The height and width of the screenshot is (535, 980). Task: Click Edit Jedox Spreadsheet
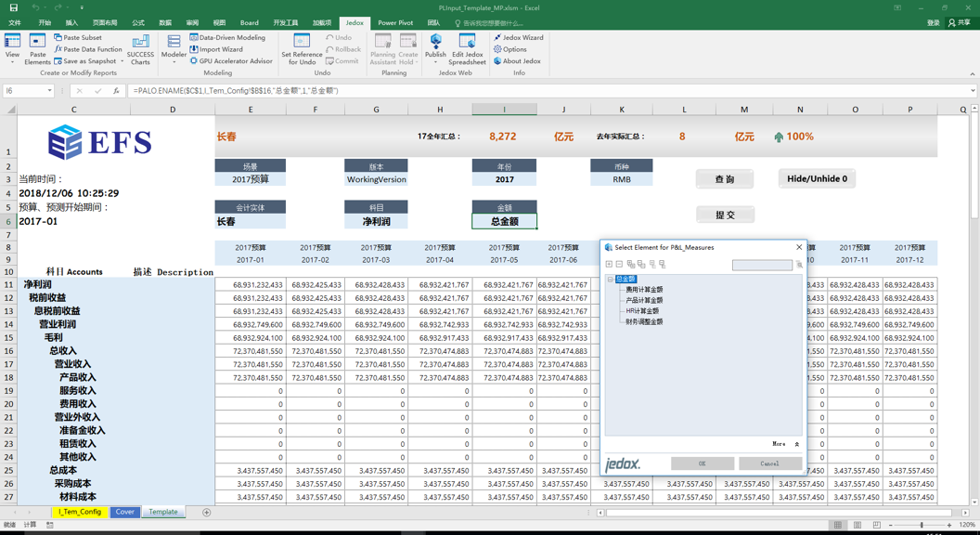[467, 49]
